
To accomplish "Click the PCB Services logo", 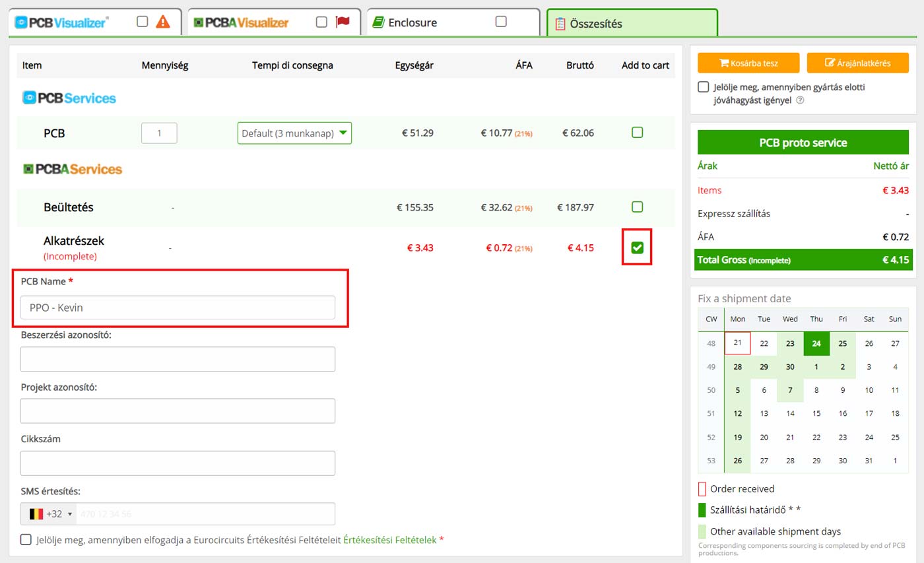I will [69, 98].
